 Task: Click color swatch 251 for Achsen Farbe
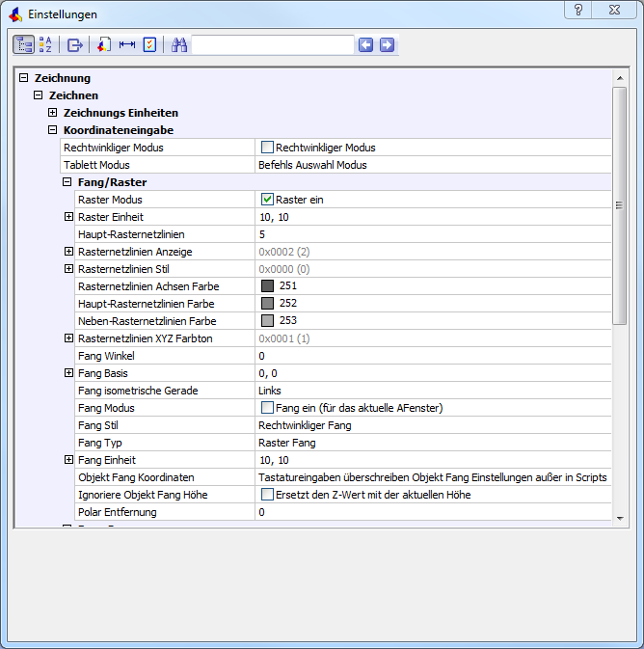267,286
